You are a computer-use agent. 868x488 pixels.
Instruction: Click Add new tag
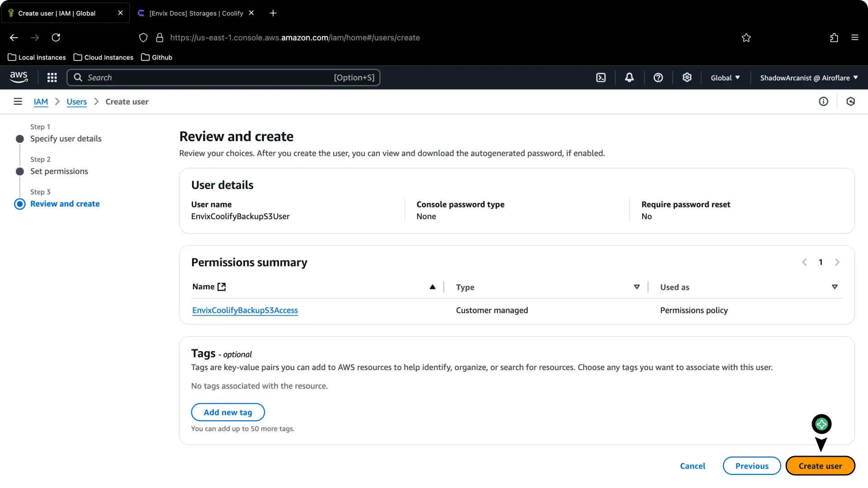point(227,412)
